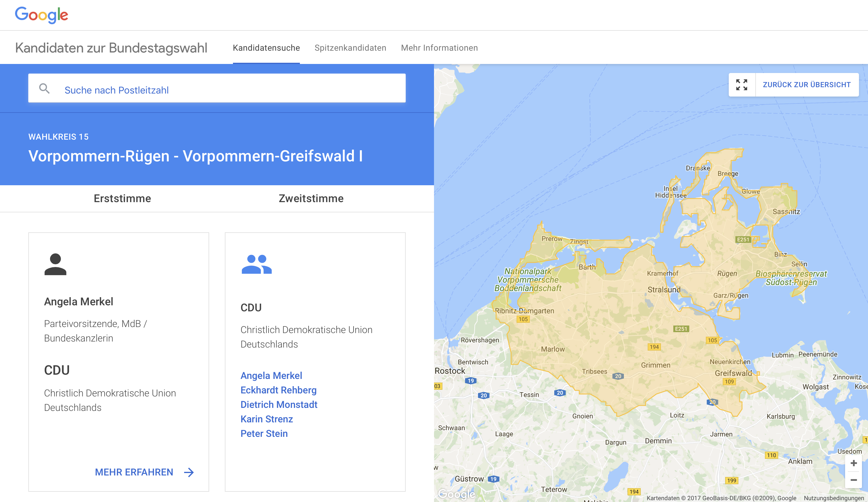Screen dimensions: 868x502
Task: Click Greifswald label on the map
Action: click(x=733, y=373)
